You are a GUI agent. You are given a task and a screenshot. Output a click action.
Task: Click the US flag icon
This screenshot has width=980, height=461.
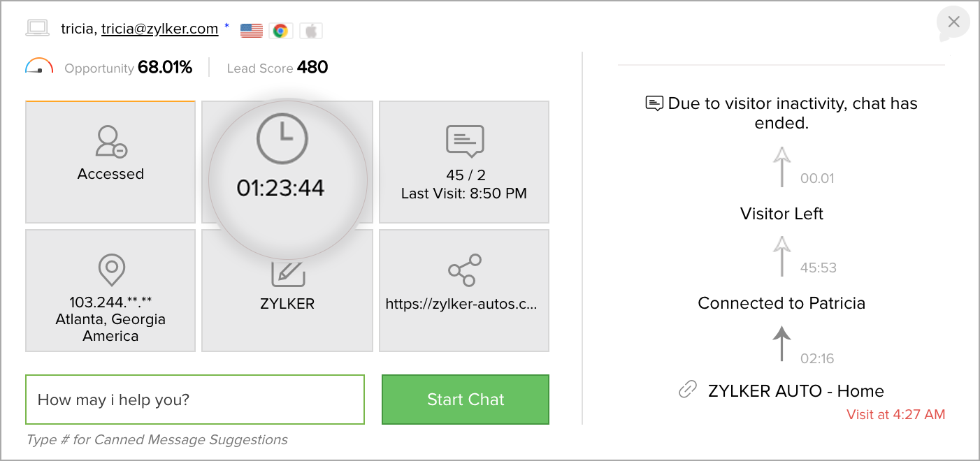[252, 30]
